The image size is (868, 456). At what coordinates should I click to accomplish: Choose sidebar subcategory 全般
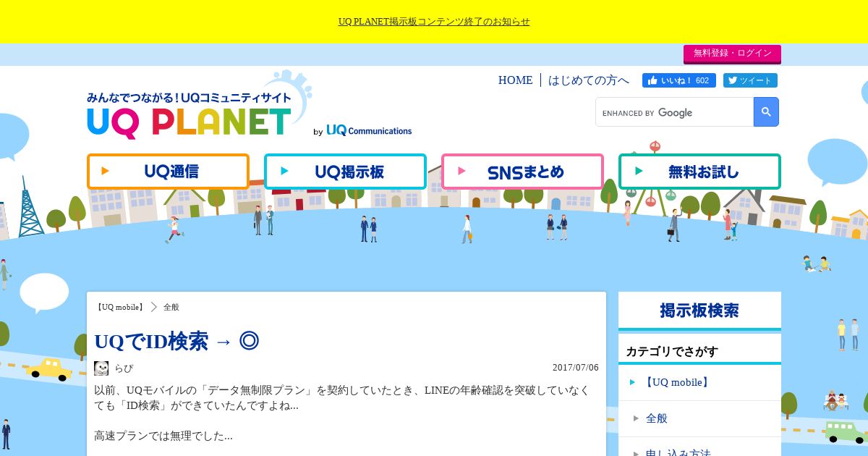699,418
